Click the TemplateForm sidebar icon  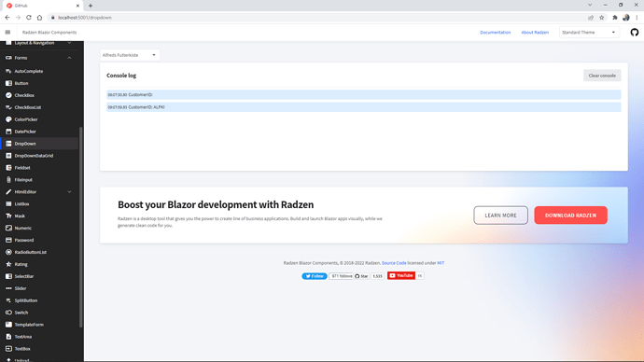(x=8, y=325)
